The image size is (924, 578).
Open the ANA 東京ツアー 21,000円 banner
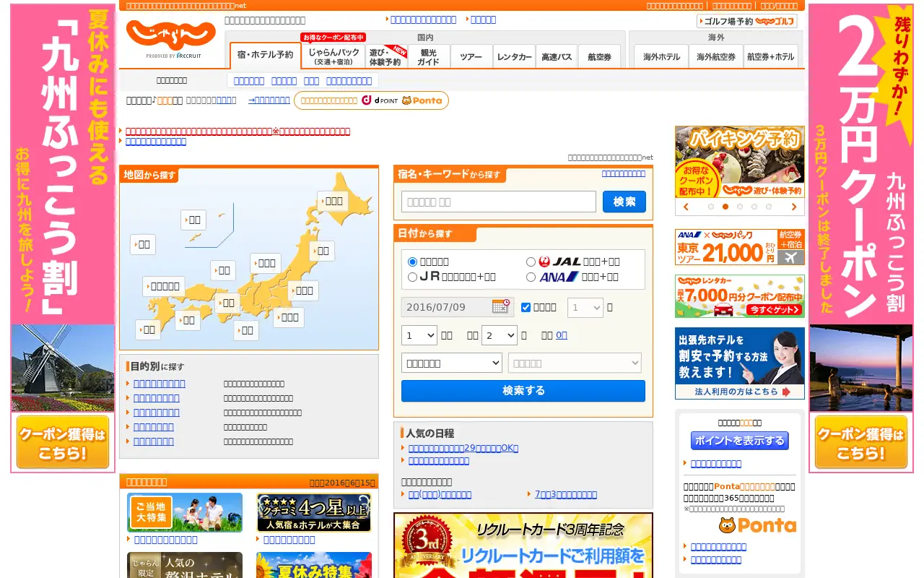click(x=740, y=247)
